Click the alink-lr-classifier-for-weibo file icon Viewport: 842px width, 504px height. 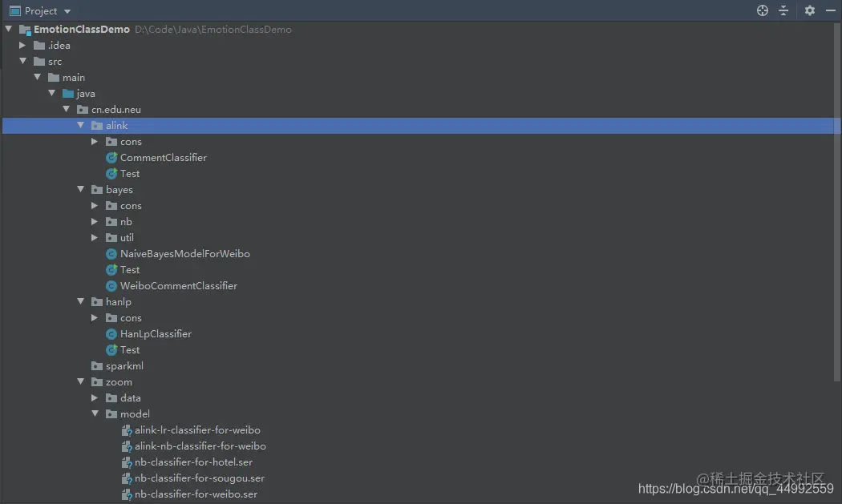tap(127, 430)
